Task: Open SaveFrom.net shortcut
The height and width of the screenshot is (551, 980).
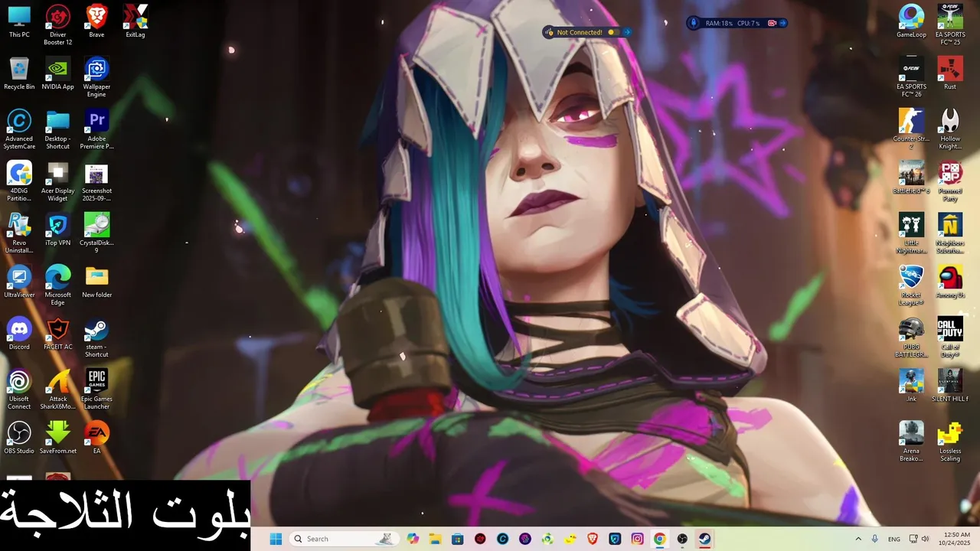Action: 57,439
